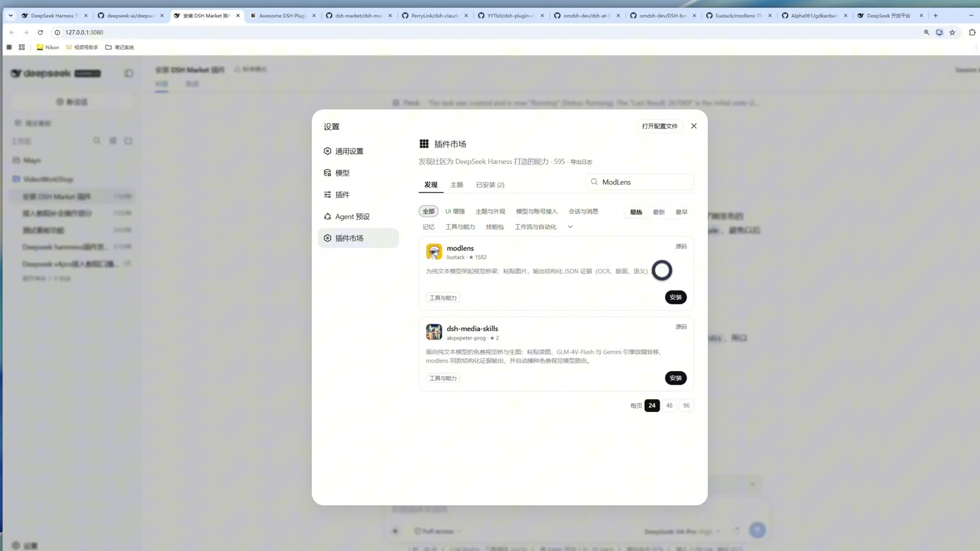Switch to the 已安装 (2) tab
The height and width of the screenshot is (551, 980).
click(490, 185)
